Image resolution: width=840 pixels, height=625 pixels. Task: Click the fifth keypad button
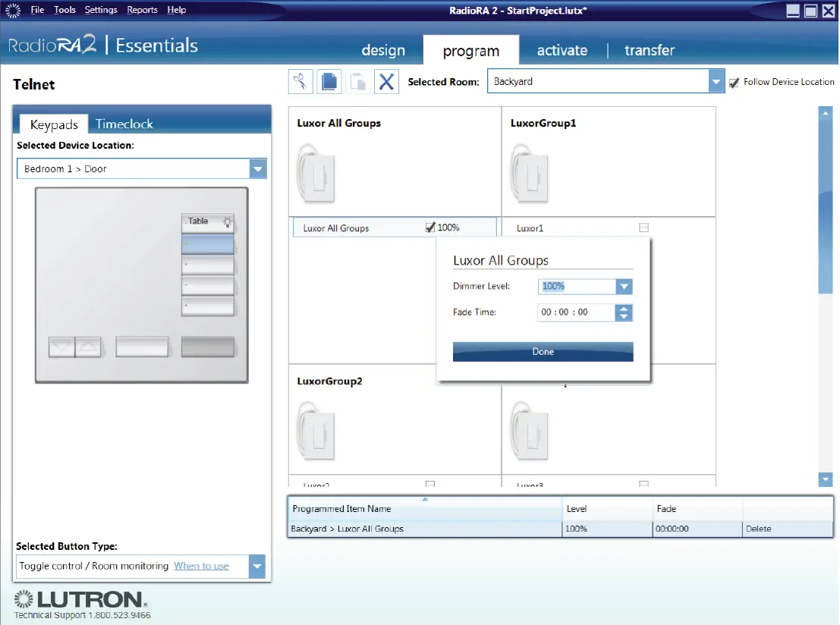pyautogui.click(x=208, y=306)
